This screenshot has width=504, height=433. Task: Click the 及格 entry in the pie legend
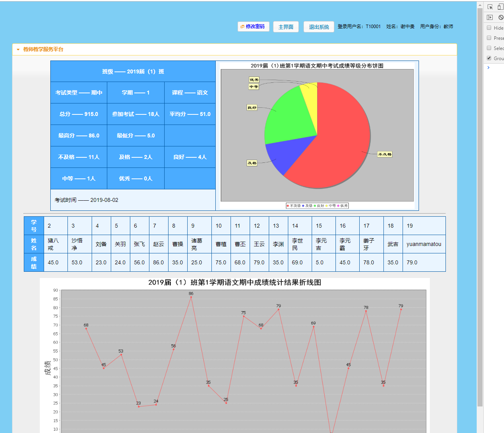click(307, 206)
